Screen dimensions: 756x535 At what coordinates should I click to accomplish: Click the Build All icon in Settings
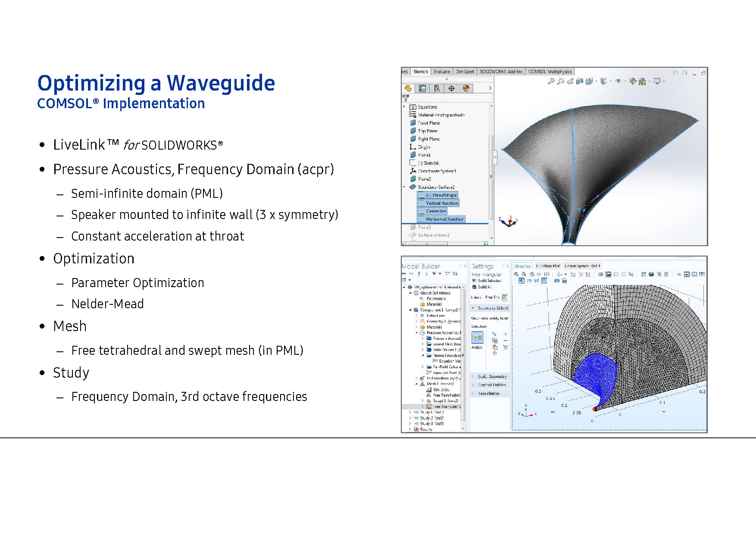point(474,287)
